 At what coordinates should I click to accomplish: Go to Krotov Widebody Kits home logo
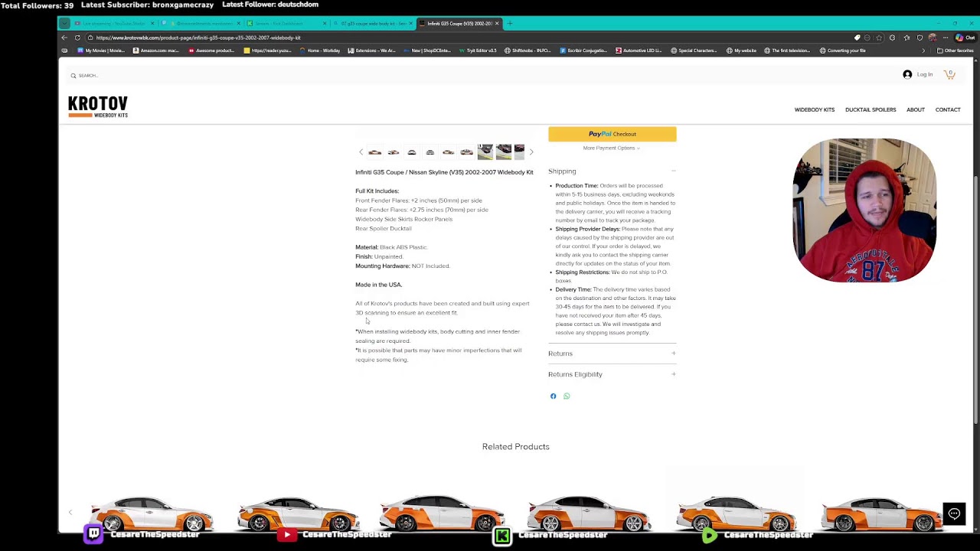pyautogui.click(x=98, y=106)
